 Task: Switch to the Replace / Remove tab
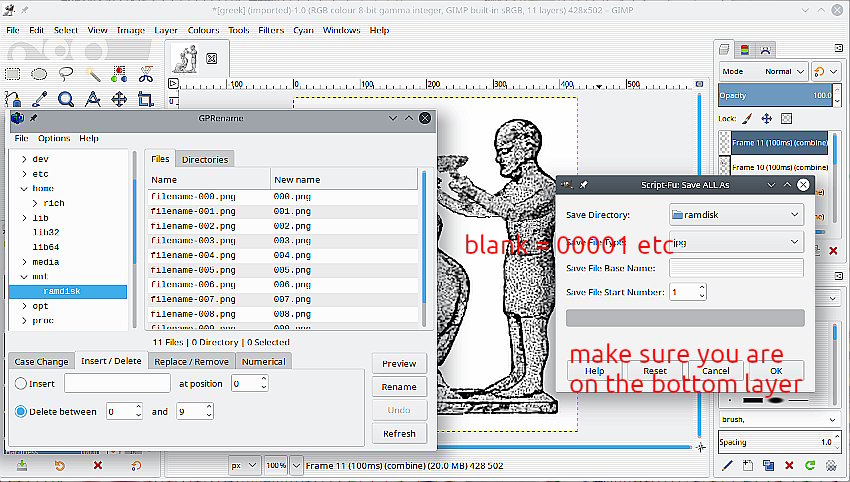(191, 362)
